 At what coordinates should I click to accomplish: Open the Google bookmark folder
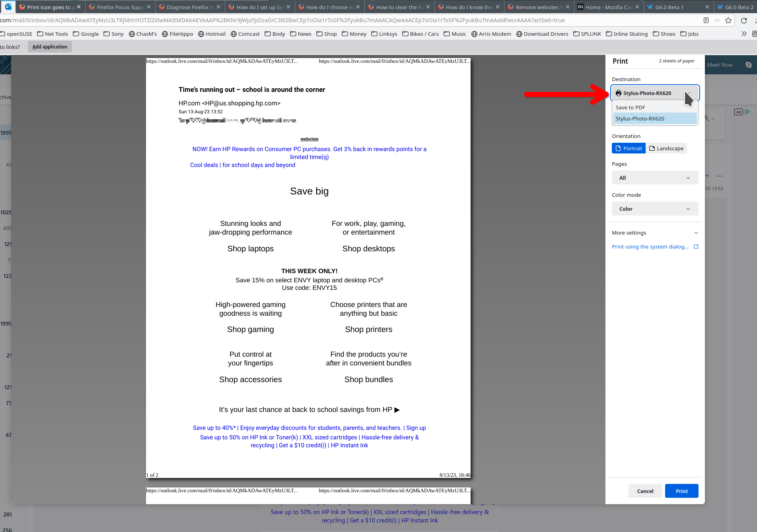pos(86,34)
